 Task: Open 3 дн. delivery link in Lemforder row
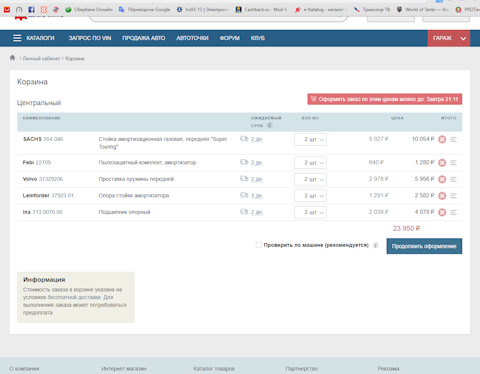[257, 196]
